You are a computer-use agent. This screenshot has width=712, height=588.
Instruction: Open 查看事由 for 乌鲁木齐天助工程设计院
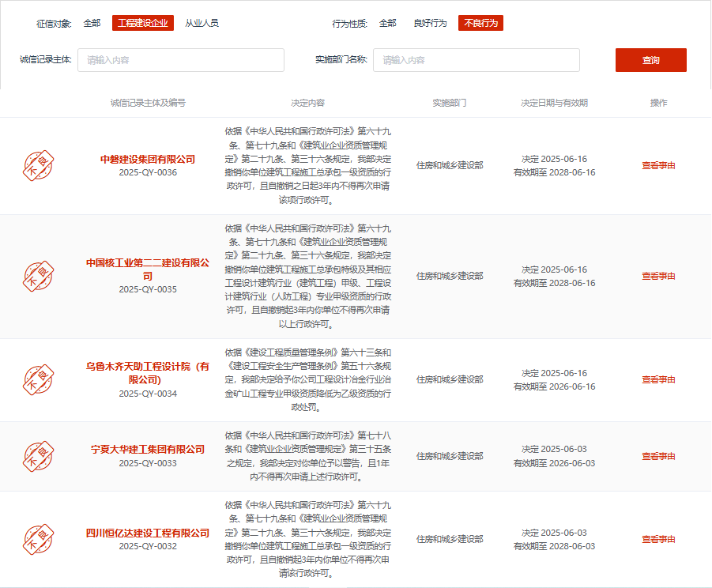click(659, 380)
